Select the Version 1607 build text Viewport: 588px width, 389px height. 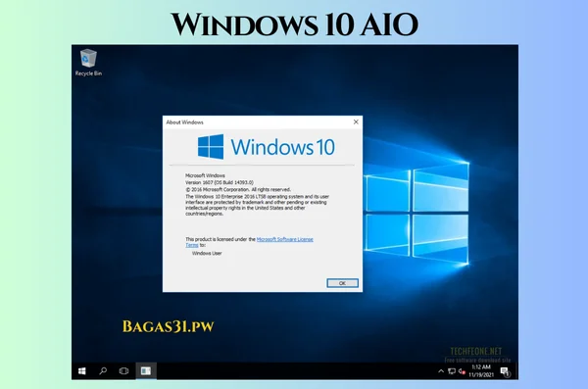pyautogui.click(x=220, y=182)
